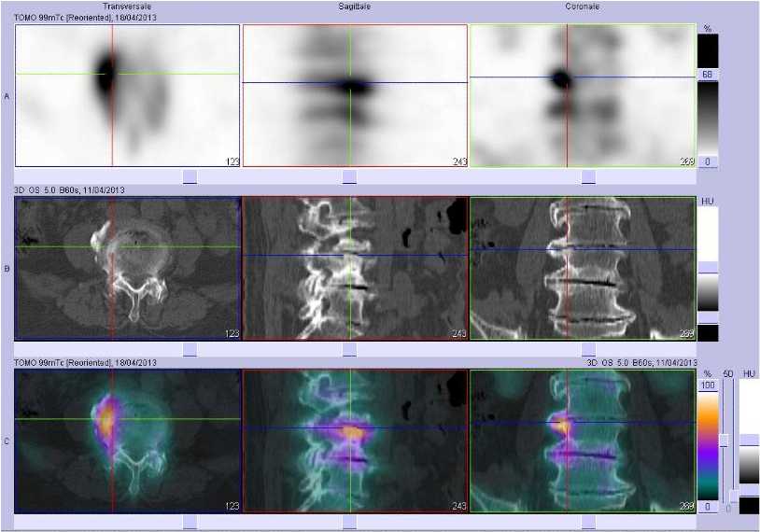Viewport: 760px width, 532px height.
Task: Select the fused coronal SPECT/CT image in row C
Action: [584, 441]
